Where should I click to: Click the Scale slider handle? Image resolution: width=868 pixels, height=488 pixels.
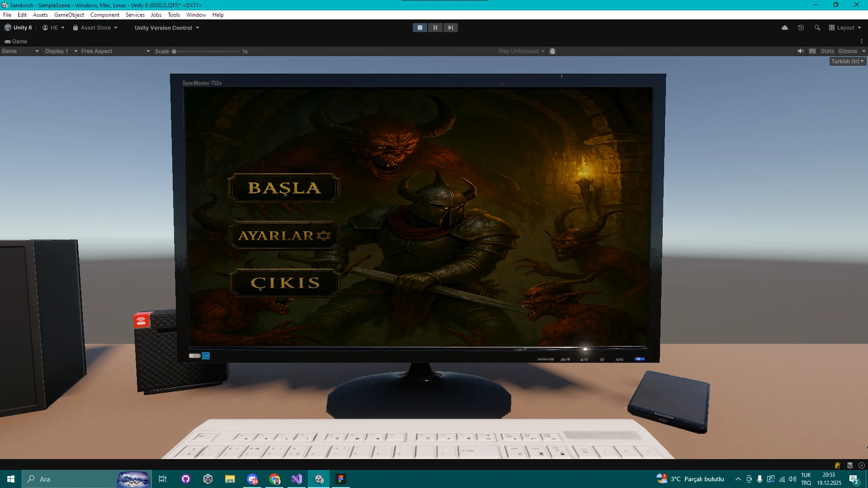pos(174,52)
